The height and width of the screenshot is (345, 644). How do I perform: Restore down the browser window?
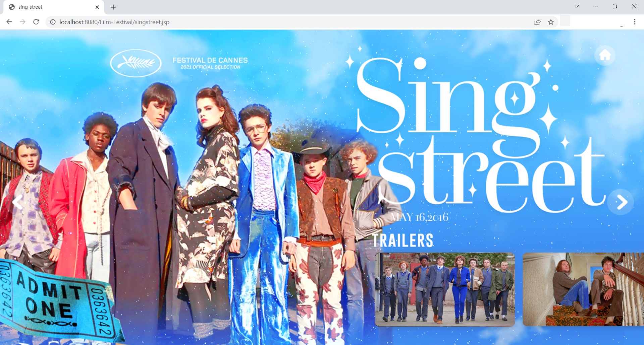pyautogui.click(x=615, y=6)
